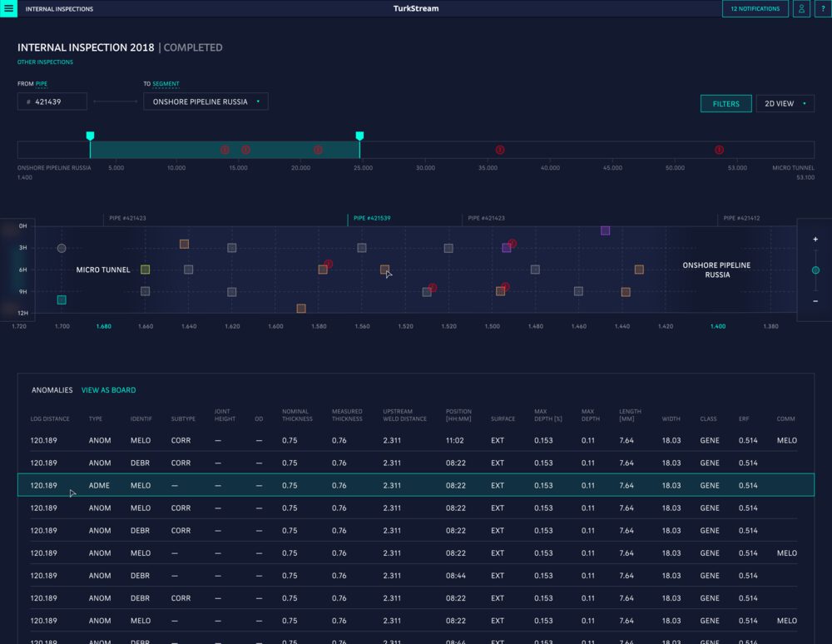Switch to View as Board

coord(108,390)
